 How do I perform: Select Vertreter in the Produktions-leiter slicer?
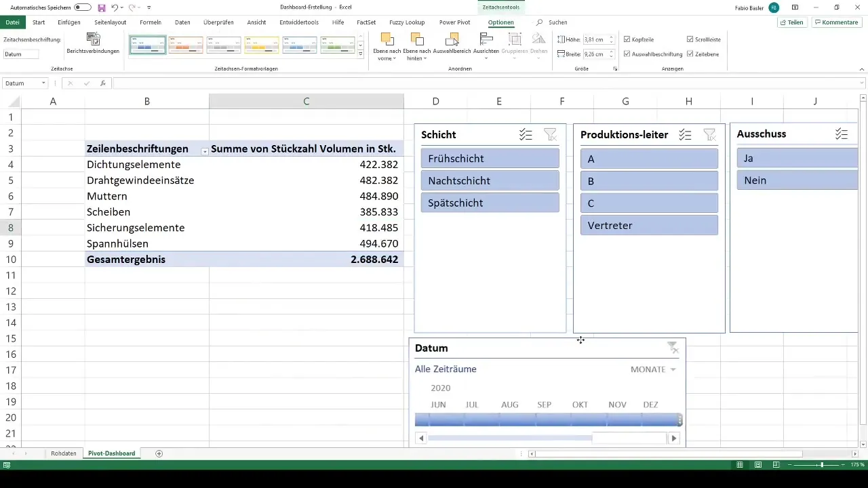[649, 225]
